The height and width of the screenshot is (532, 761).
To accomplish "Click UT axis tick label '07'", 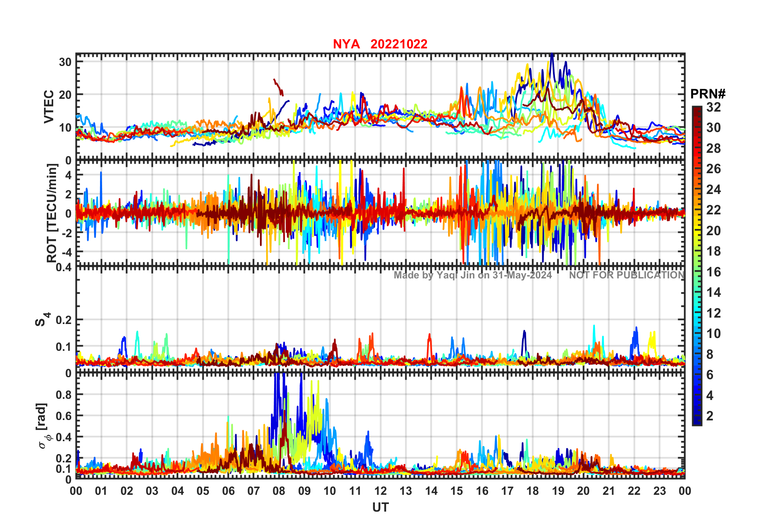I will (254, 491).
